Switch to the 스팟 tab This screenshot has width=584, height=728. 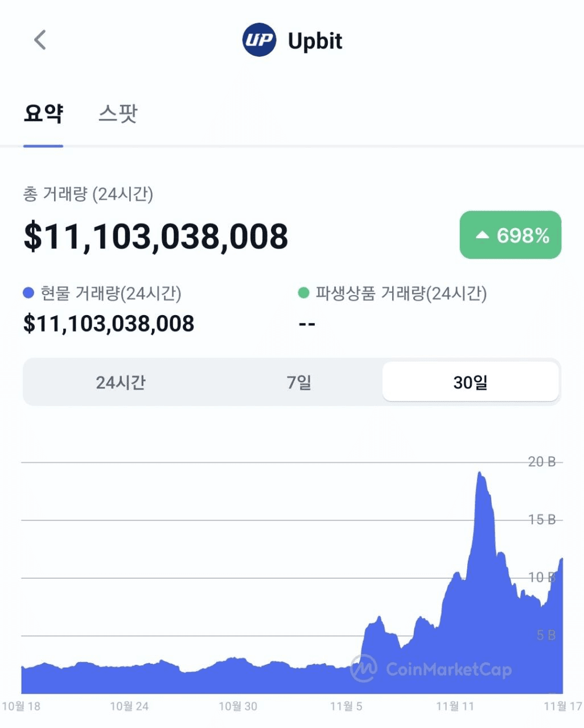coord(118,113)
